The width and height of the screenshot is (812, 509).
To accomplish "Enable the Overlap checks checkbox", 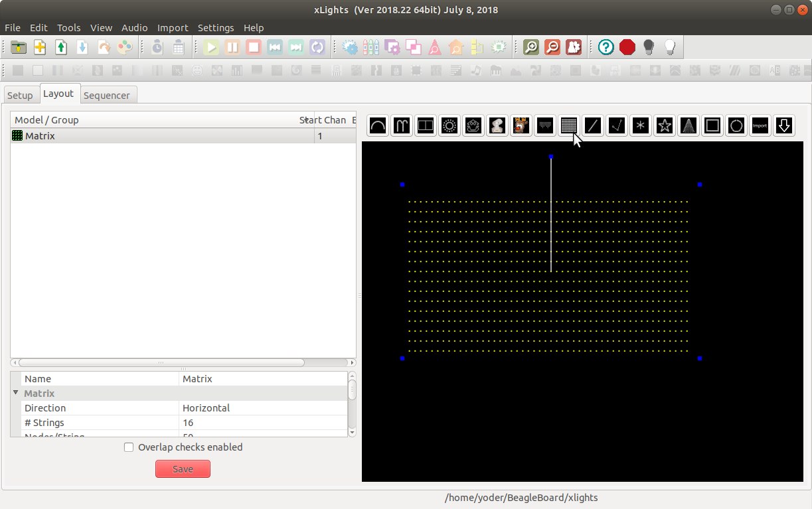I will click(x=129, y=447).
